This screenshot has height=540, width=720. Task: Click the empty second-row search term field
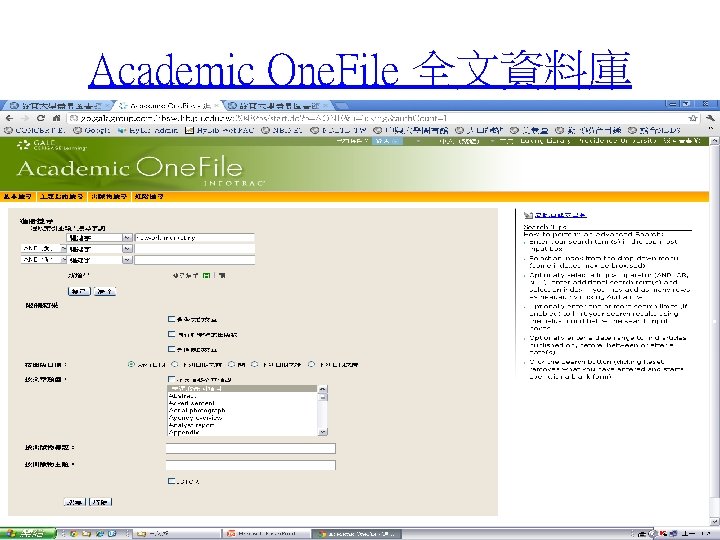pyautogui.click(x=194, y=249)
